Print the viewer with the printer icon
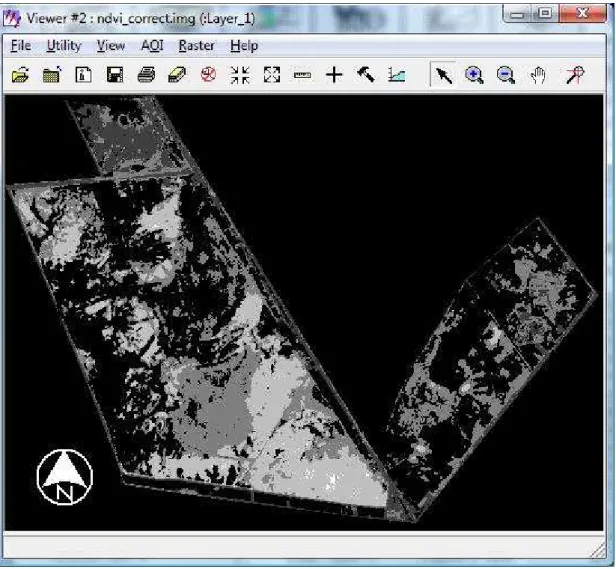616x569 pixels. pyautogui.click(x=146, y=75)
